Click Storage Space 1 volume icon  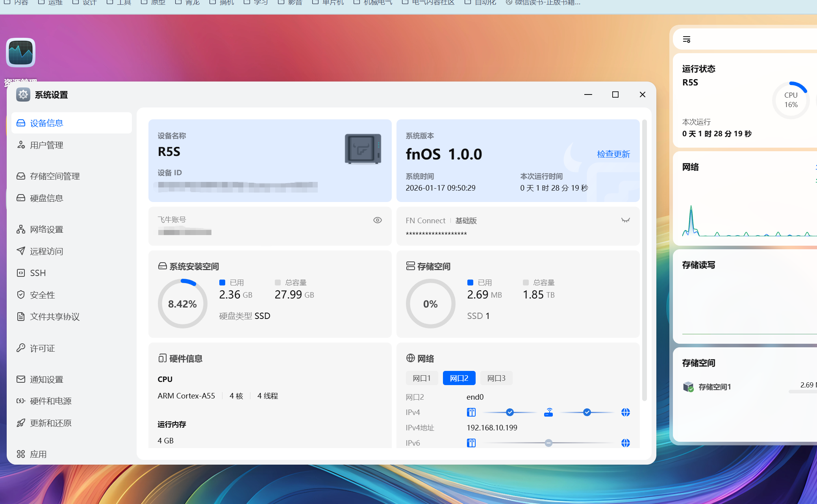click(688, 387)
